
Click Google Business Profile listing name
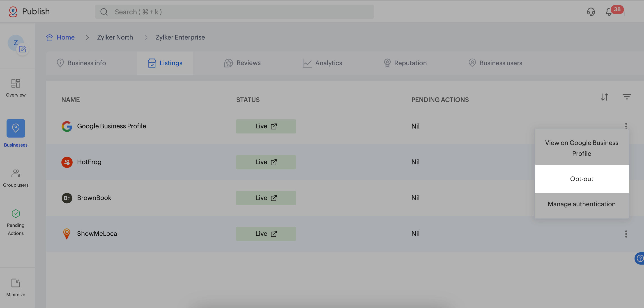(x=111, y=126)
